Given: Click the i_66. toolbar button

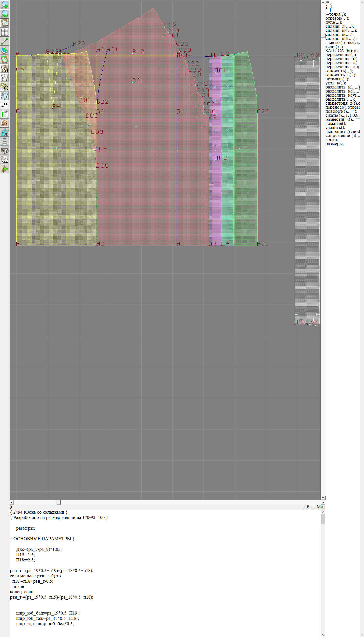Looking at the screenshot, I should click(x=5, y=105).
